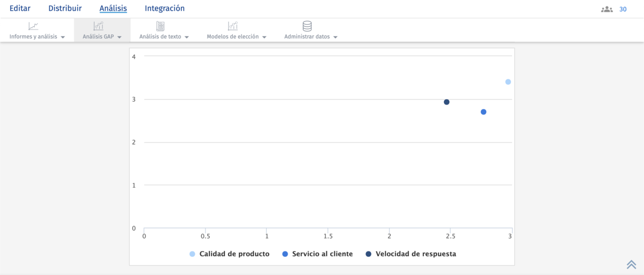This screenshot has width=644, height=275.
Task: Click the Administrar datos database icon
Action: point(307,26)
